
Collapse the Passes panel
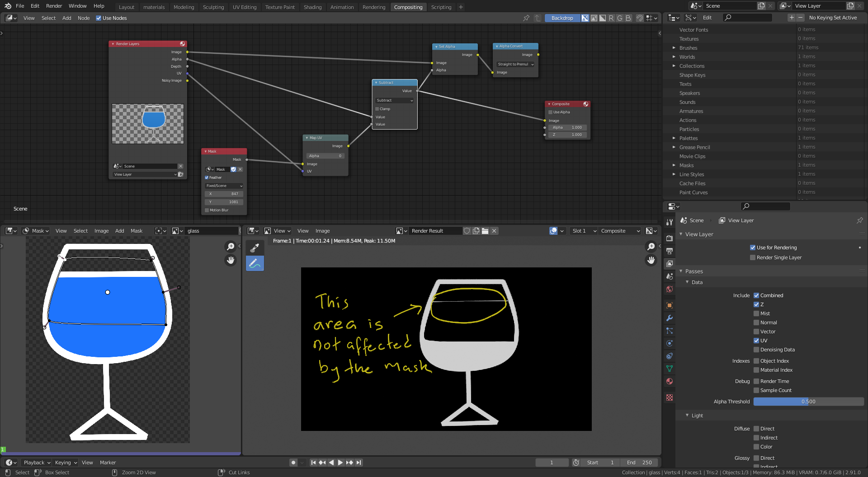pyautogui.click(x=681, y=271)
